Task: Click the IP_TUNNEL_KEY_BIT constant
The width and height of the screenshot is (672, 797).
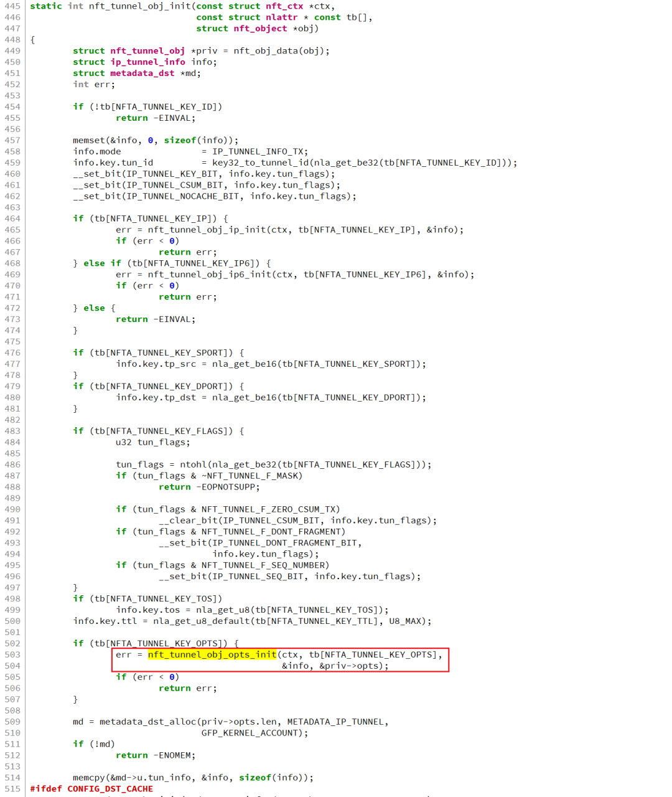Action: point(172,174)
